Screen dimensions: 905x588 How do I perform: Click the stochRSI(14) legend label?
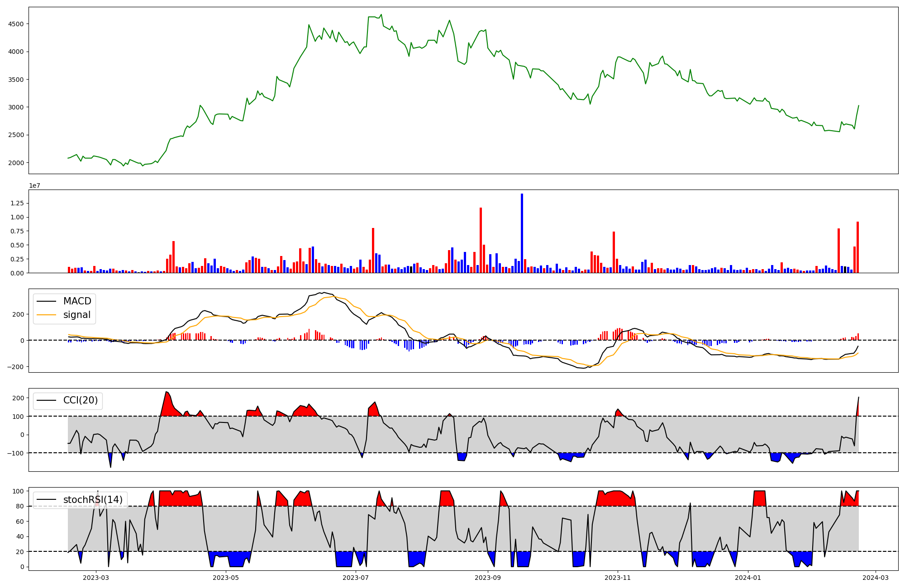[x=93, y=500]
